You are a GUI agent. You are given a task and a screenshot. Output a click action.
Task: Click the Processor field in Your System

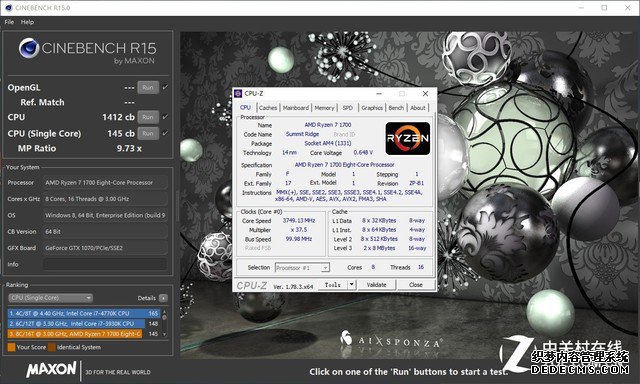pyautogui.click(x=105, y=183)
